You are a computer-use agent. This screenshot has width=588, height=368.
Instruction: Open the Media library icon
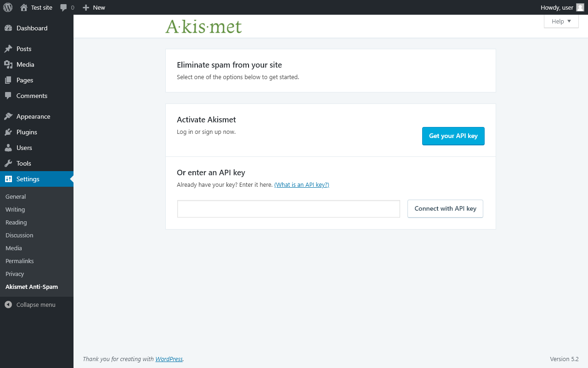point(8,64)
